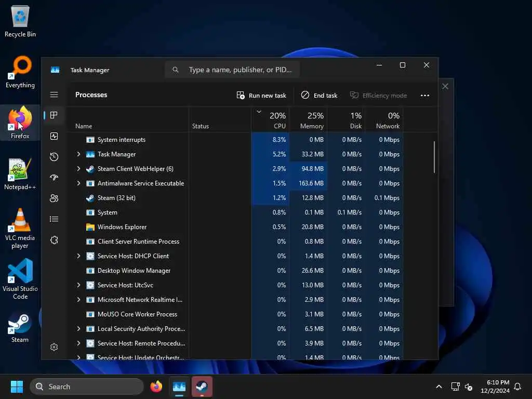Expand Microsoft Network Realtime row

click(79, 300)
